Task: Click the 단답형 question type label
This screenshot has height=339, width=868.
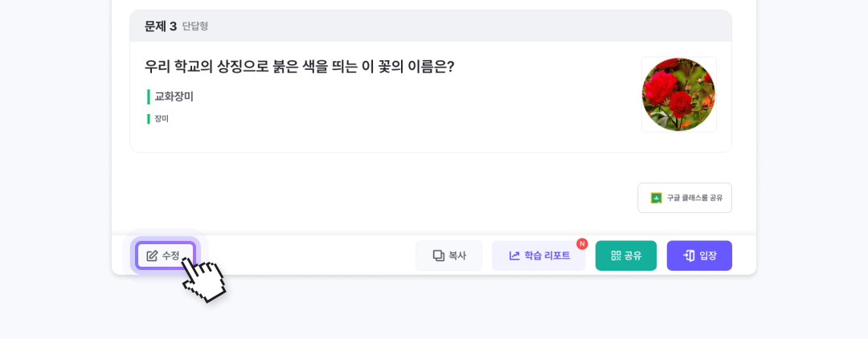Action: 195,27
